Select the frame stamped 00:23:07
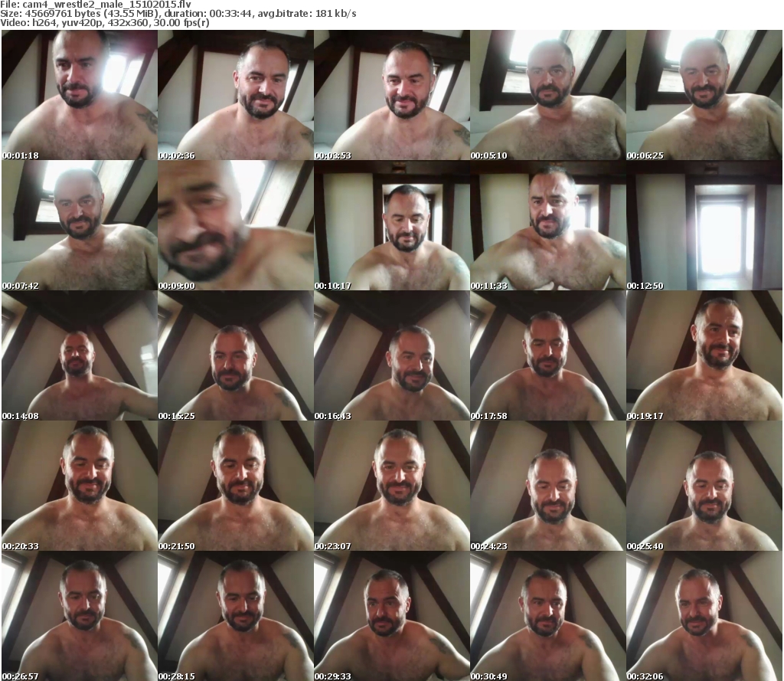 (x=391, y=486)
